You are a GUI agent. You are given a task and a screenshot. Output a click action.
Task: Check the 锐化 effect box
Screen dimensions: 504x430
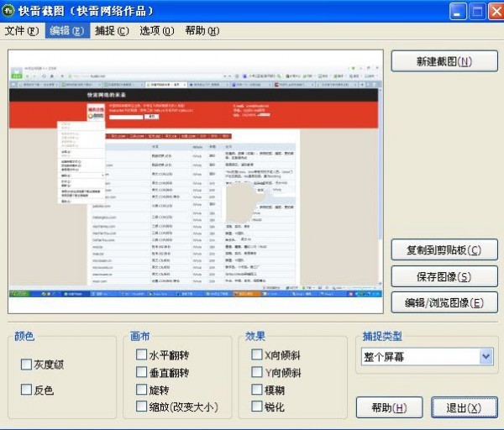(x=256, y=406)
